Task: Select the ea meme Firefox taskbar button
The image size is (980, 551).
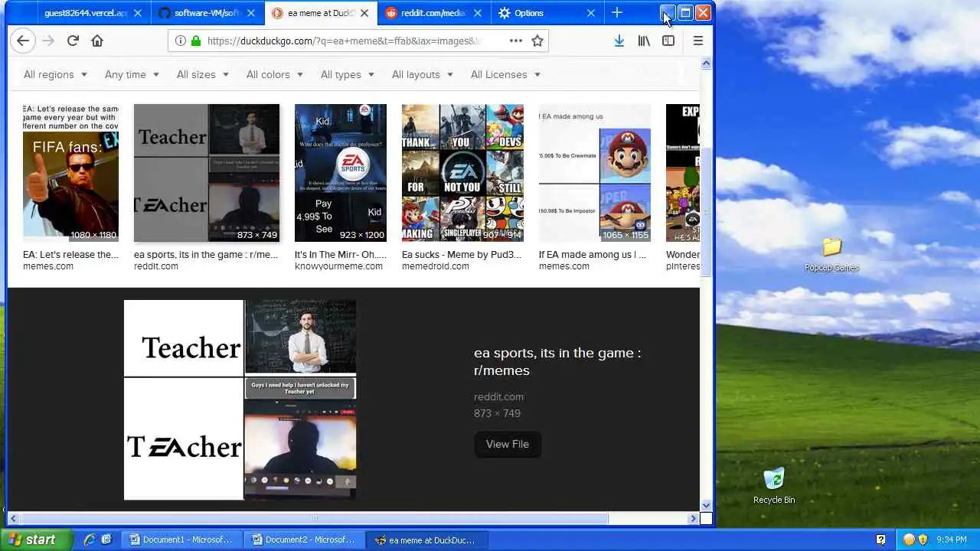Action: [x=426, y=540]
